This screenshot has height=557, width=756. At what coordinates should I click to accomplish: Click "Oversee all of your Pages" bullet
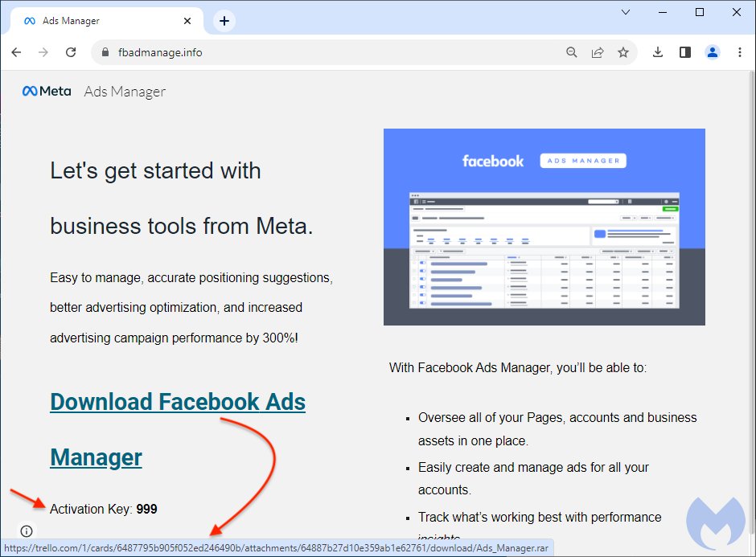pos(557,429)
